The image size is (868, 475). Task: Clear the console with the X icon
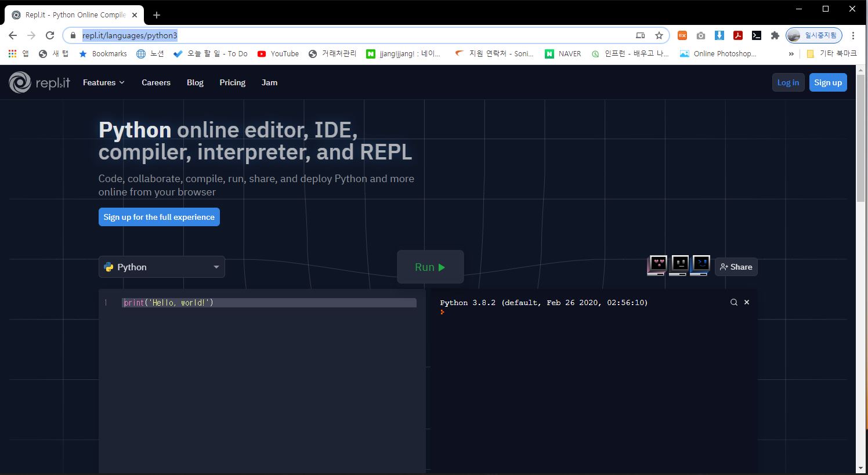[747, 302]
